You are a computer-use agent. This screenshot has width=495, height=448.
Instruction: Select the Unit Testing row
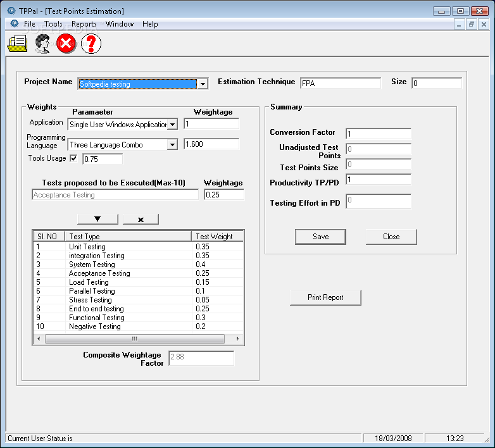coord(138,247)
